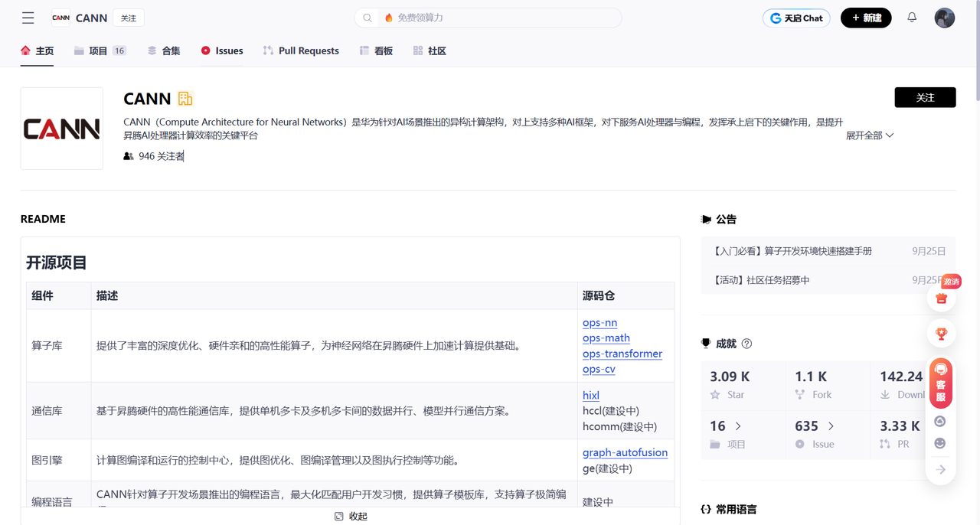
Task: Click the 新建 create button
Action: click(x=866, y=18)
